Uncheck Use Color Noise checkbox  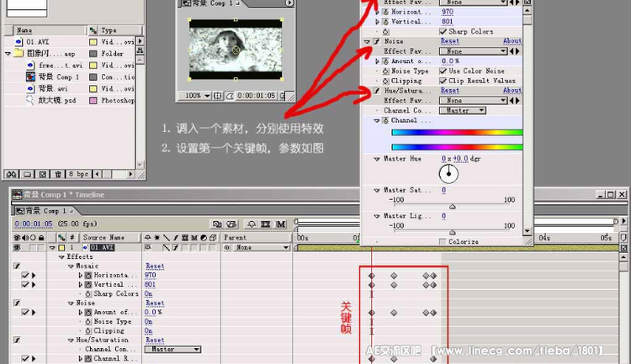click(443, 71)
